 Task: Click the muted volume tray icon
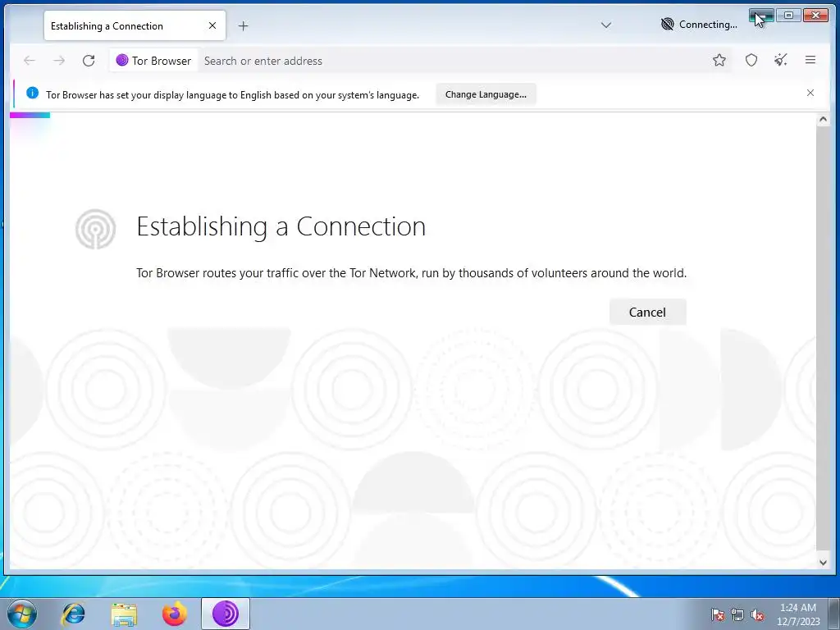(x=757, y=614)
